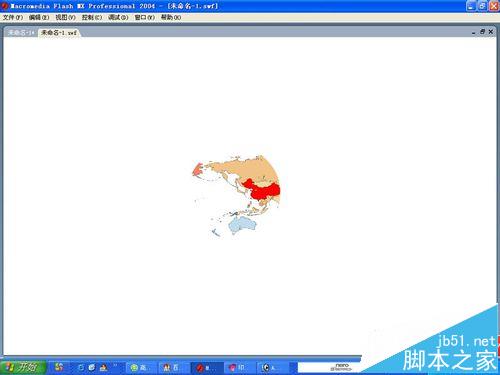The image size is (500, 375).
Task: Click the first quick launch icon
Action: click(x=59, y=367)
